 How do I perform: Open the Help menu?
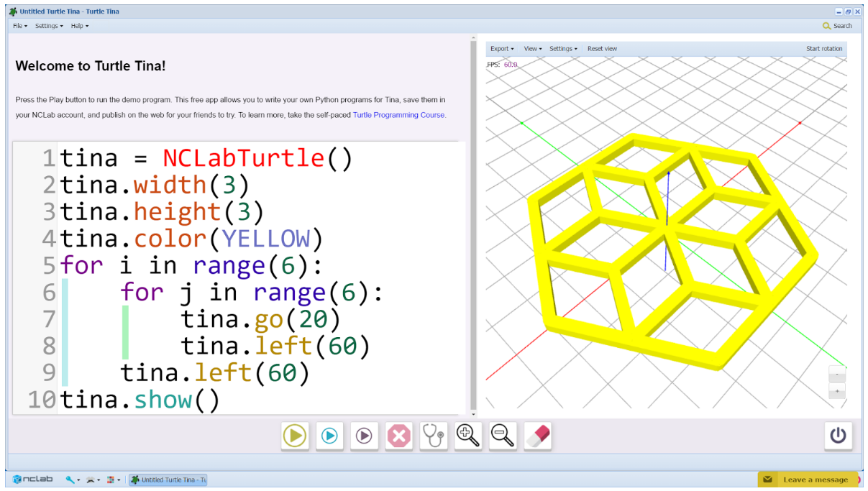79,26
